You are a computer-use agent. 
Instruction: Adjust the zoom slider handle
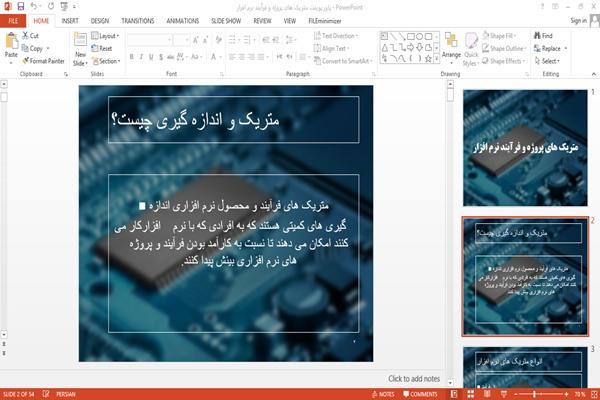click(534, 394)
